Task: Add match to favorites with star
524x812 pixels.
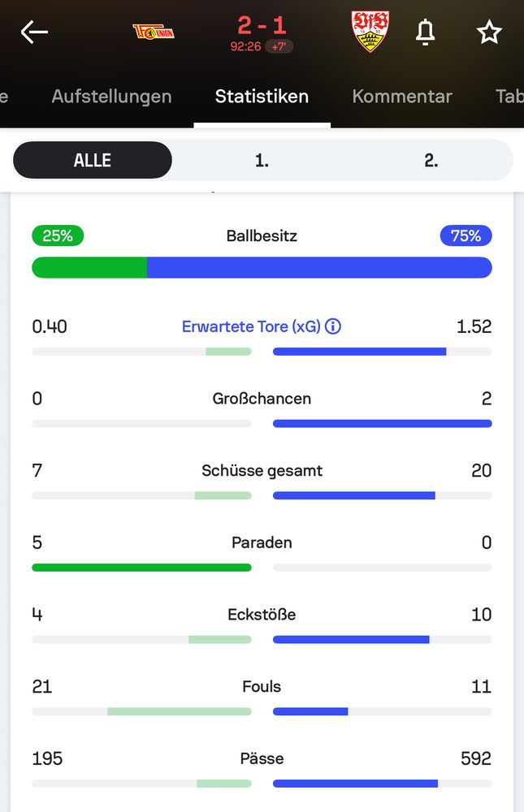Action: 489,32
